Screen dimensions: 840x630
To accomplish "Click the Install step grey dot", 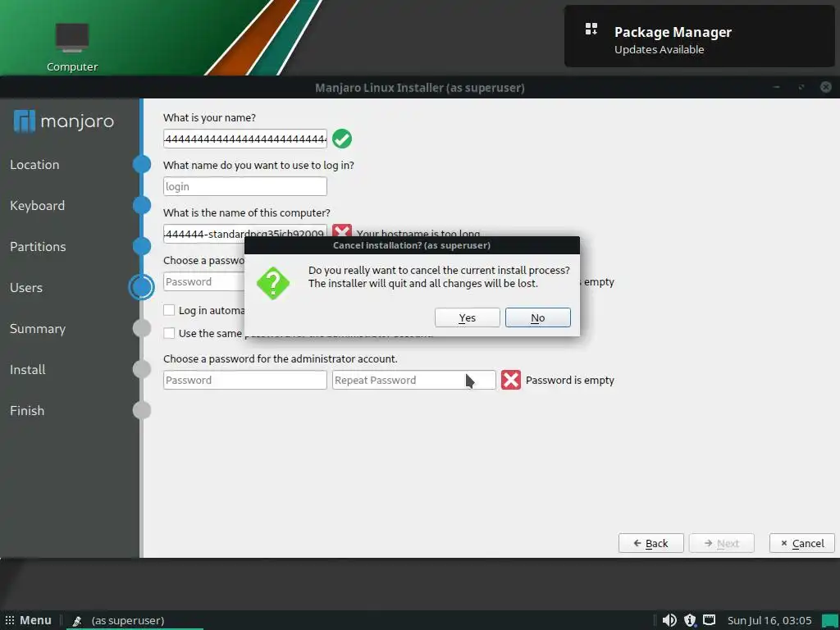I will 142,370.
